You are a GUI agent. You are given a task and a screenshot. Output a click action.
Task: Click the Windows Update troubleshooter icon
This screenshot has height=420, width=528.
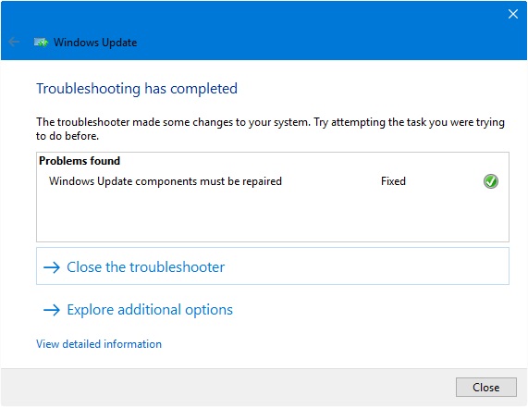tap(41, 43)
